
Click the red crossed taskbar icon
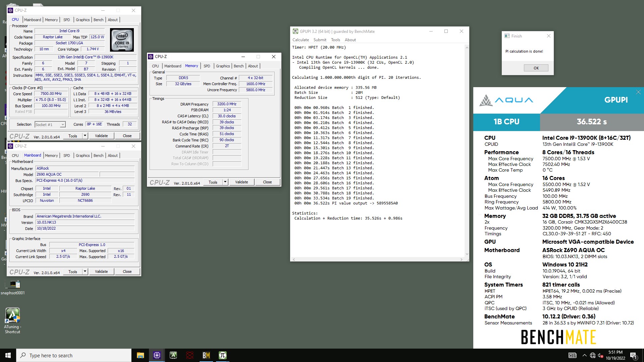(x=190, y=355)
